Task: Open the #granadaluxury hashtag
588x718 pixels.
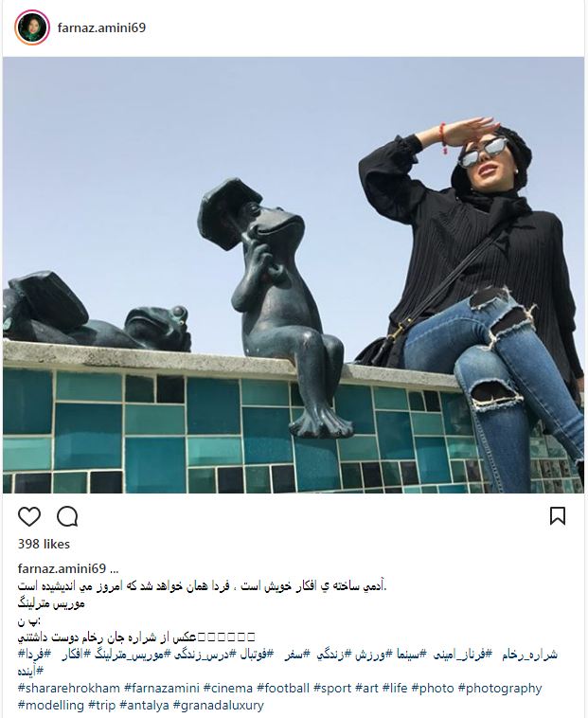Action: click(219, 705)
